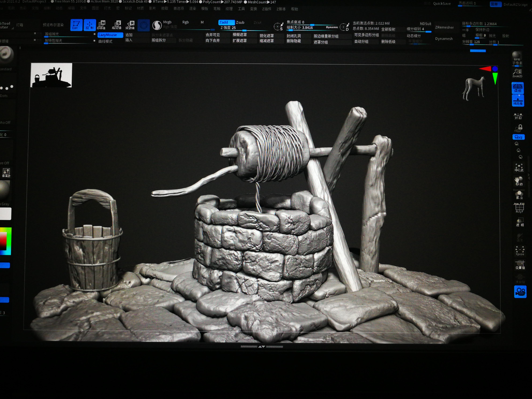Image resolution: width=532 pixels, height=399 pixels.
Task: Click the Edit mode icon
Action: [76, 25]
